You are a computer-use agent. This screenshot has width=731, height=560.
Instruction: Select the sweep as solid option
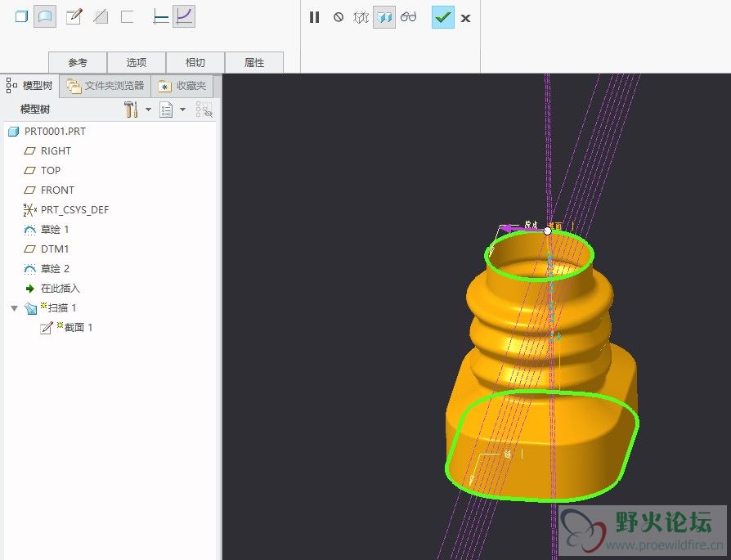click(x=21, y=17)
